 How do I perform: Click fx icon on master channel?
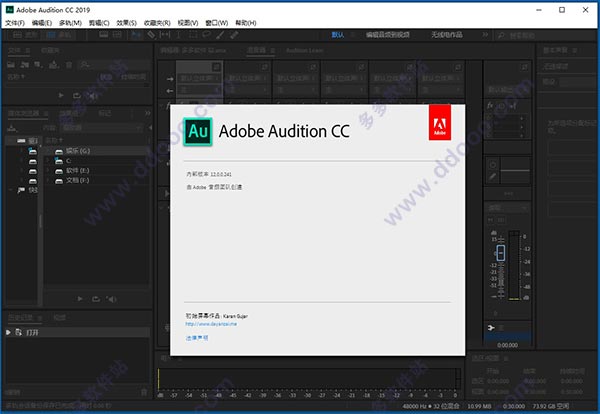tap(490, 105)
